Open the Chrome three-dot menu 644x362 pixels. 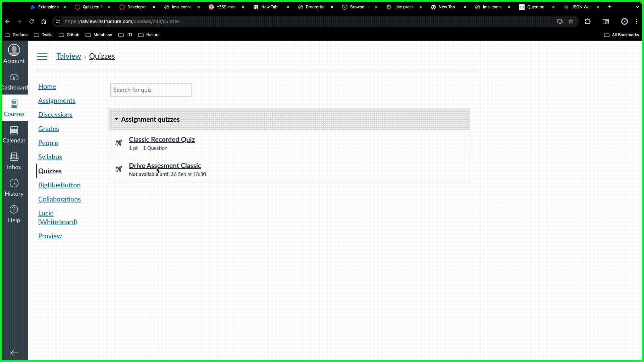coord(637,21)
